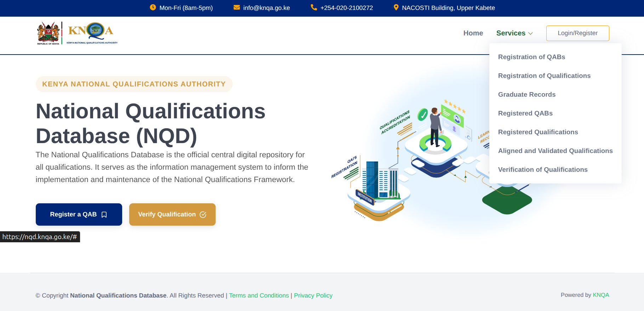This screenshot has height=311, width=644.
Task: Click the envelope email icon
Action: [x=236, y=7]
